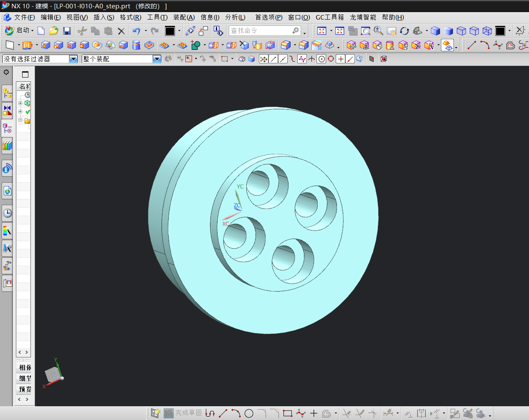529x420 pixels.
Task: Select the Circle sketch tool
Action: pos(249,413)
